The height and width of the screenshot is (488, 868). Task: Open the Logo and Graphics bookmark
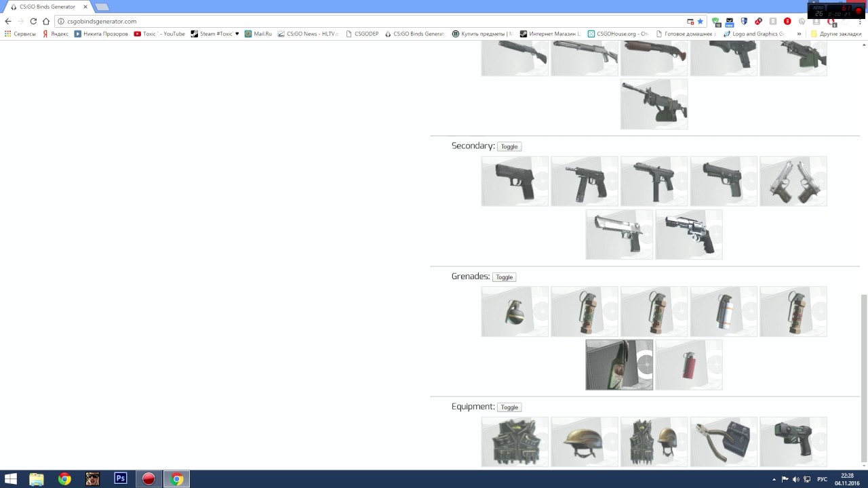point(754,34)
